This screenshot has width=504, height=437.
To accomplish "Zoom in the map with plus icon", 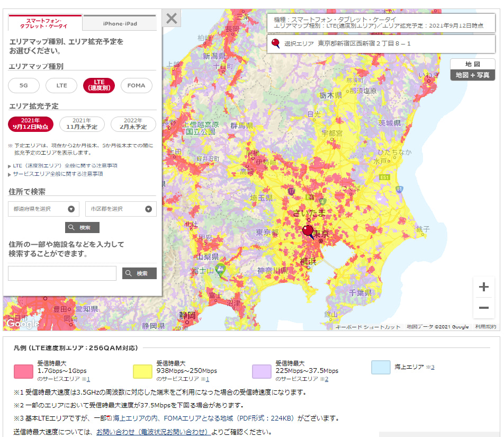I will [483, 287].
